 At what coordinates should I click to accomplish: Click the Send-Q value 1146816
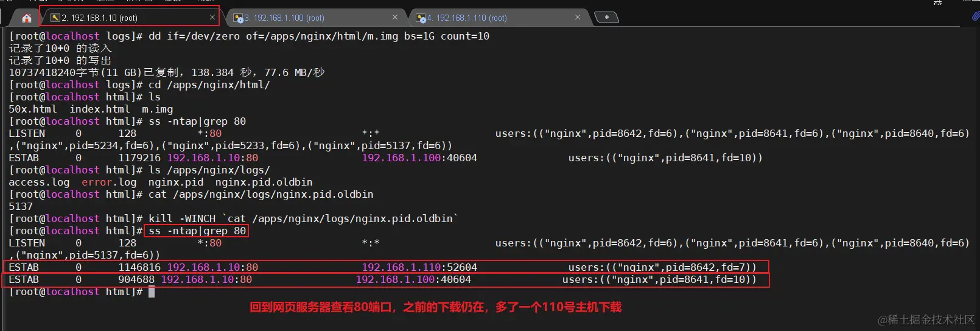(x=139, y=267)
